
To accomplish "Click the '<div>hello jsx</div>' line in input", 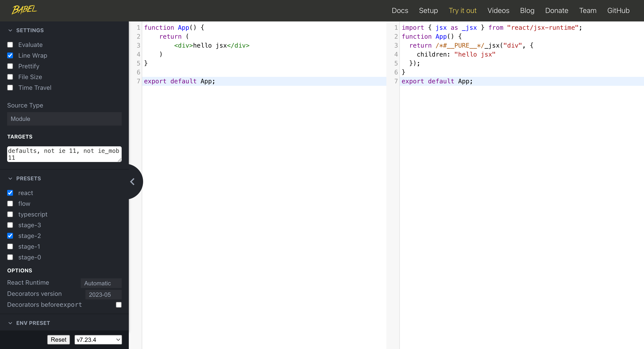I will click(x=212, y=45).
